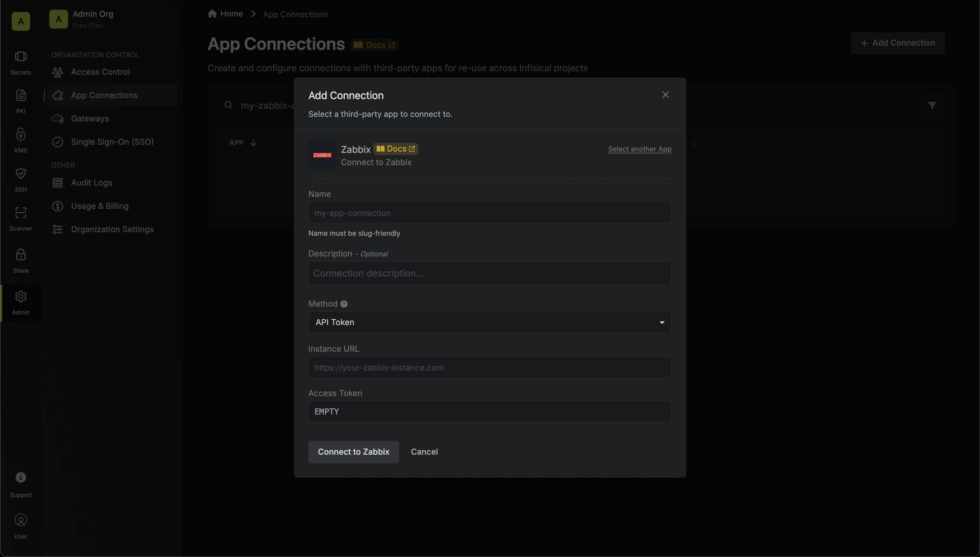Open Single Sign-On (SSO) settings
Image resolution: width=980 pixels, height=557 pixels.
tap(111, 142)
